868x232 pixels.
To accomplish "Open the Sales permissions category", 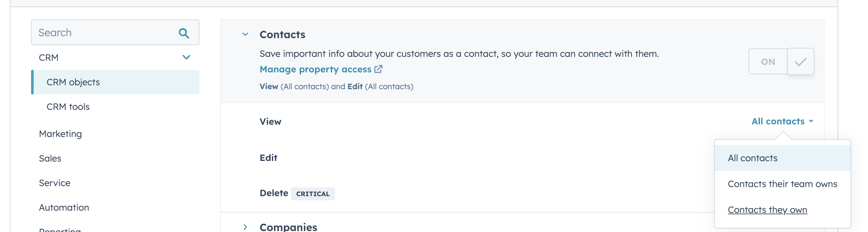I will [x=50, y=158].
